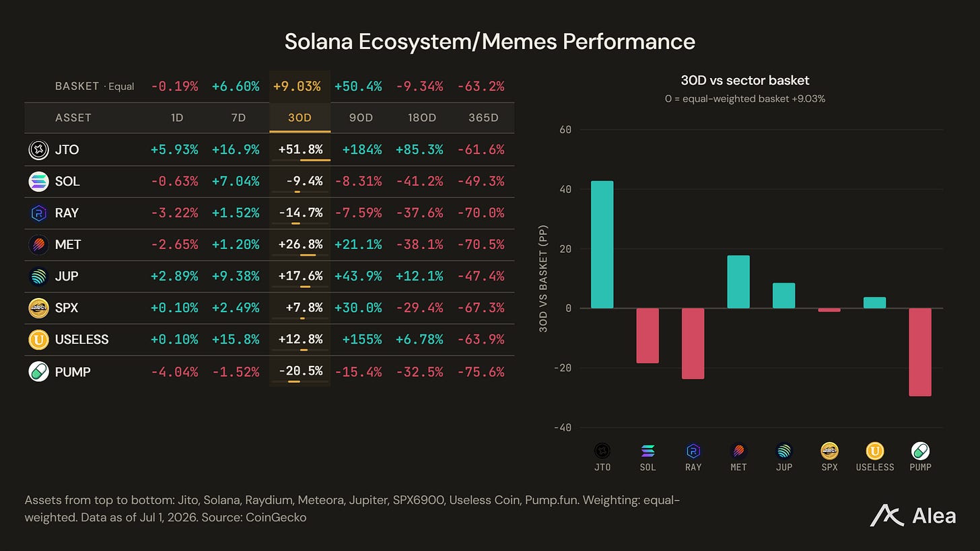Click the Alea logo in the corner
Viewport: 980px width, 551px height.
pyautogui.click(x=913, y=515)
